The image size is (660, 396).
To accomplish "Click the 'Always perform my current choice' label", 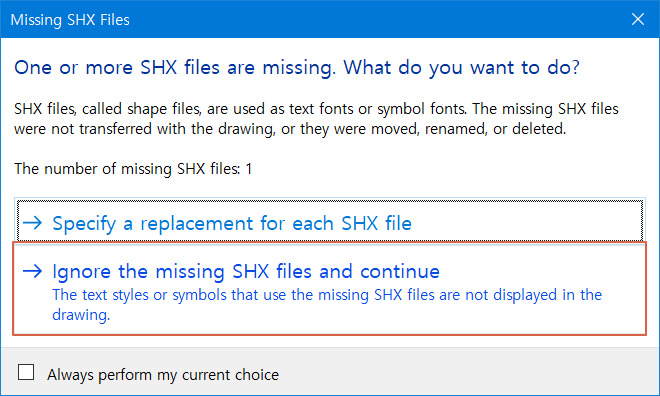I will point(163,375).
